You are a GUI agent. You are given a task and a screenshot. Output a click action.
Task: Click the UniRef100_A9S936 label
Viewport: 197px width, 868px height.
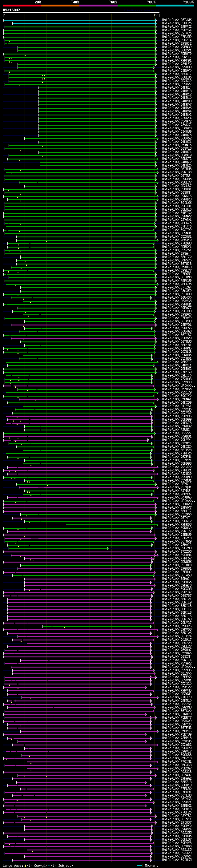177,670
